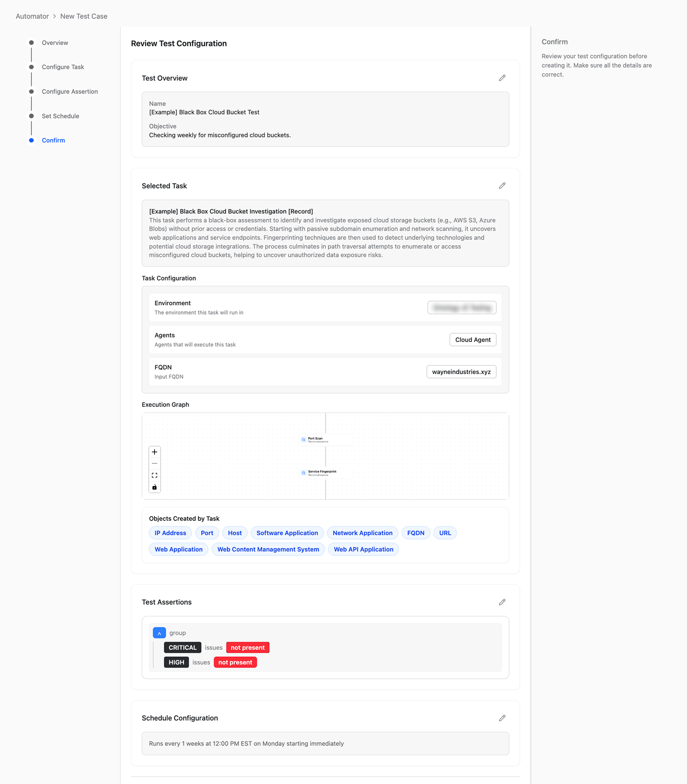Fit the execution graph to view
Image resolution: width=687 pixels, height=784 pixels.
(155, 475)
